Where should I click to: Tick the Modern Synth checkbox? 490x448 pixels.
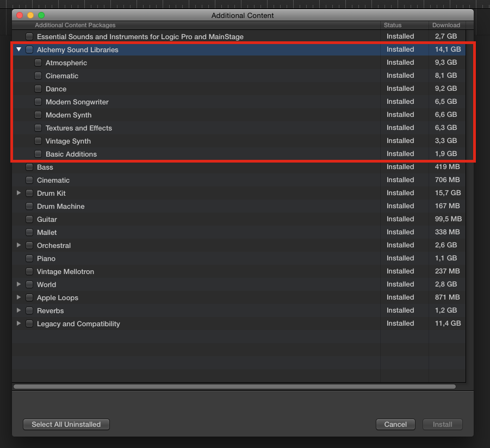pyautogui.click(x=38, y=115)
